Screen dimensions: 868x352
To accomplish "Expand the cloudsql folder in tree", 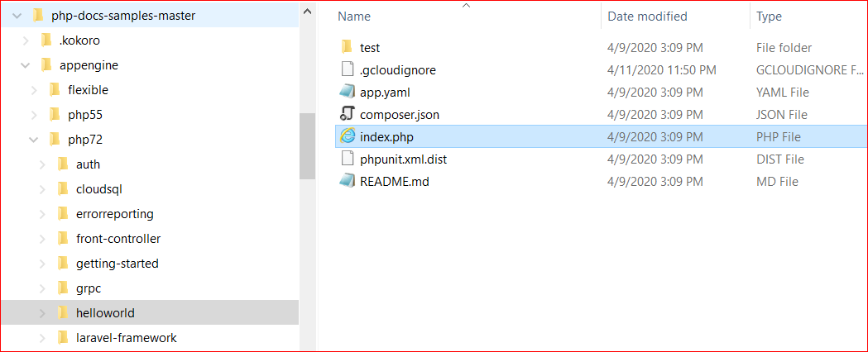I will [42, 189].
